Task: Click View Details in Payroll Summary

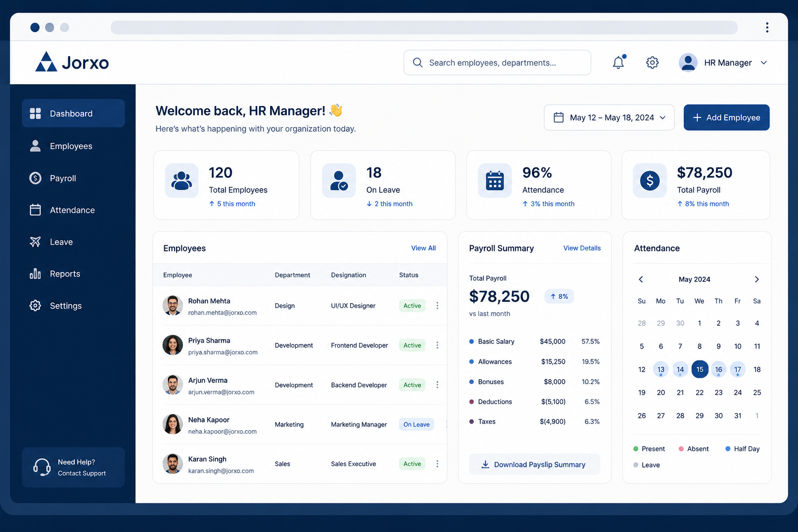Action: [582, 248]
